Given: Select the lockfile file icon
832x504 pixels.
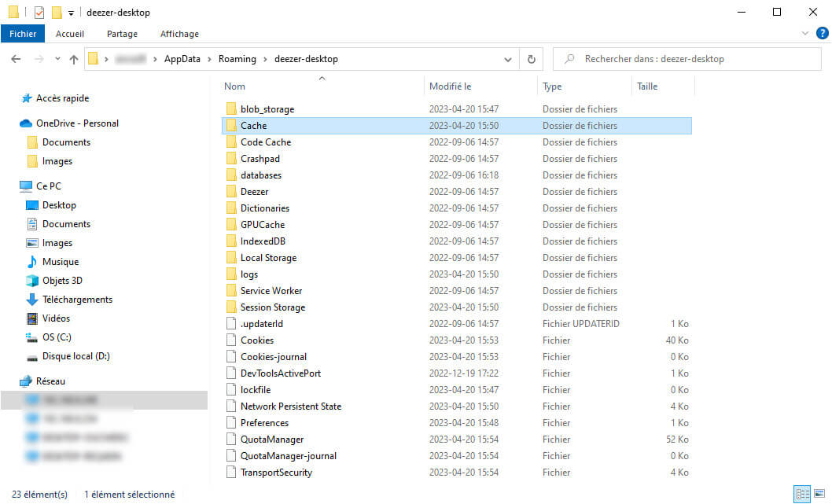Looking at the screenshot, I should pos(231,389).
